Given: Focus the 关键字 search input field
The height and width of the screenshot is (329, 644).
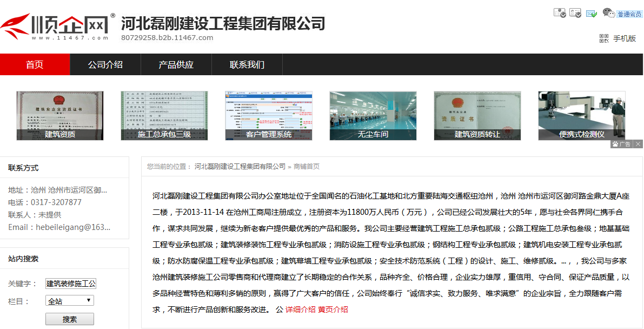Looking at the screenshot, I should [71, 284].
